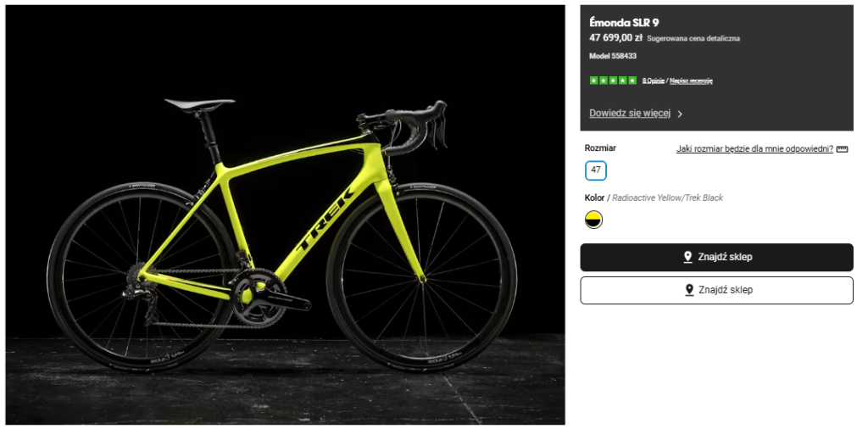This screenshot has width=868, height=429.
Task: Click the arrow after Dowiedz się więcej
Action: [x=680, y=114]
